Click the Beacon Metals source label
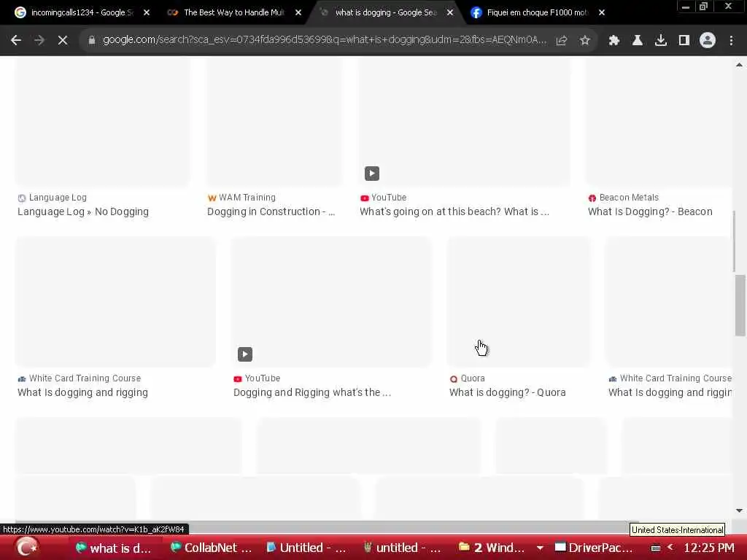This screenshot has width=747, height=560. (629, 197)
